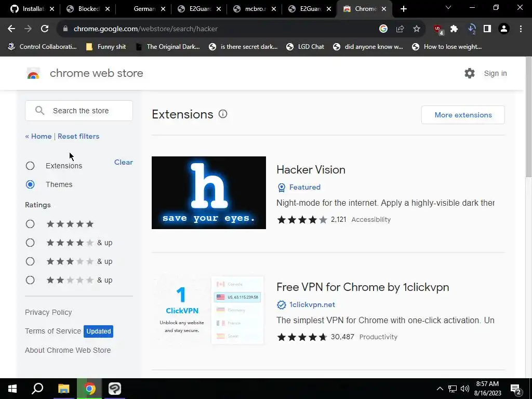The width and height of the screenshot is (532, 399).
Task: Select the four stars & up filter
Action: coord(30,243)
